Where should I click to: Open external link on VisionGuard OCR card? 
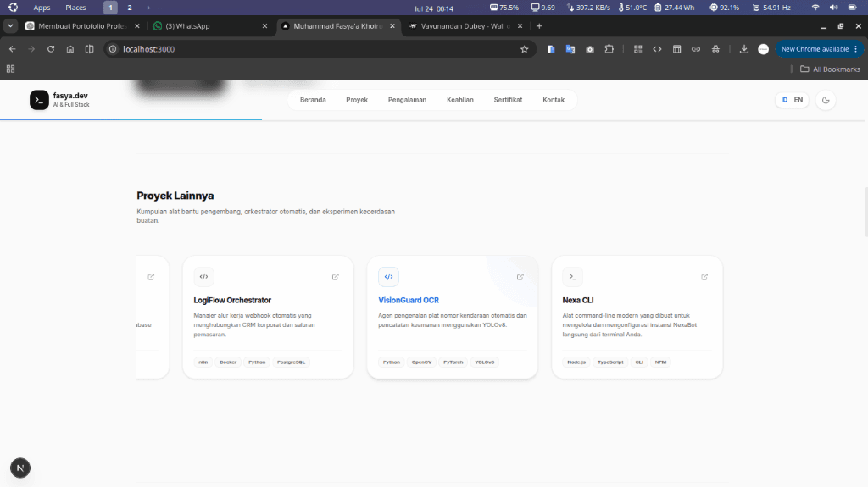(520, 277)
